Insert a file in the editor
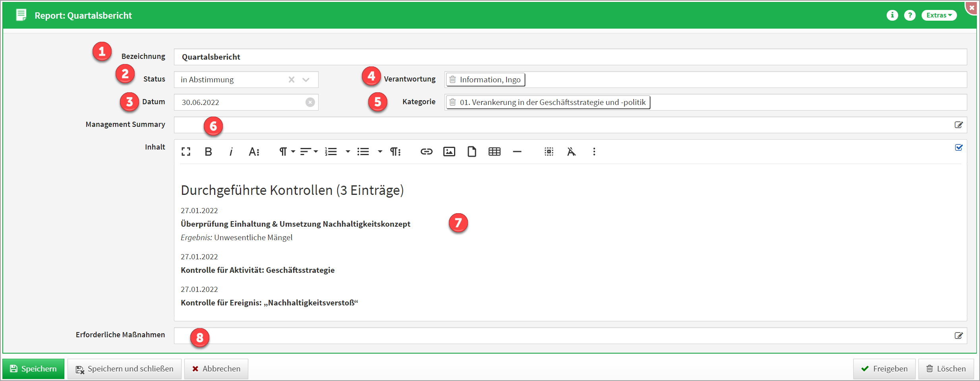Screen dimensions: 980x381 pyautogui.click(x=472, y=152)
